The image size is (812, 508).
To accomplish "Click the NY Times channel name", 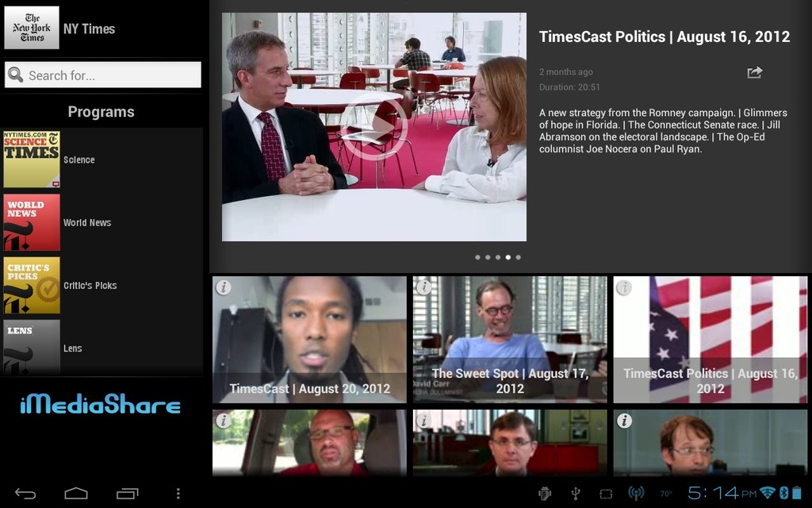I will 89,29.
